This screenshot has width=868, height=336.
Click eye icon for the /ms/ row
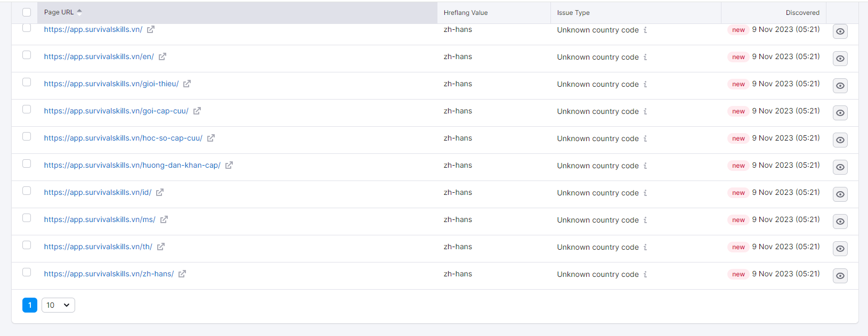tap(840, 222)
